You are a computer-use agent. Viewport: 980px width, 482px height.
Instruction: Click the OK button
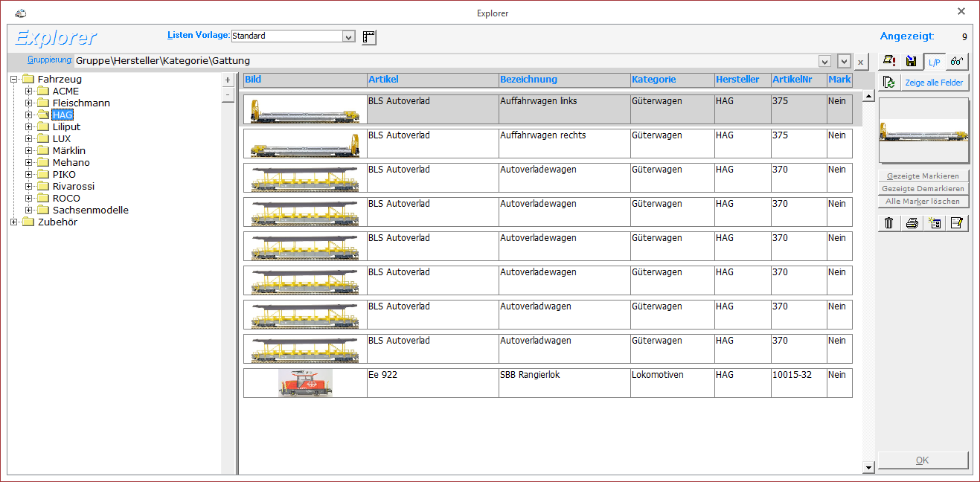[x=923, y=460]
